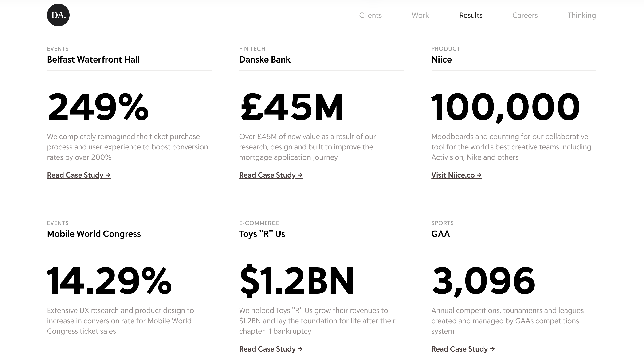The height and width of the screenshot is (360, 644).
Task: Click the Mobile World Congress heading
Action: (94, 234)
